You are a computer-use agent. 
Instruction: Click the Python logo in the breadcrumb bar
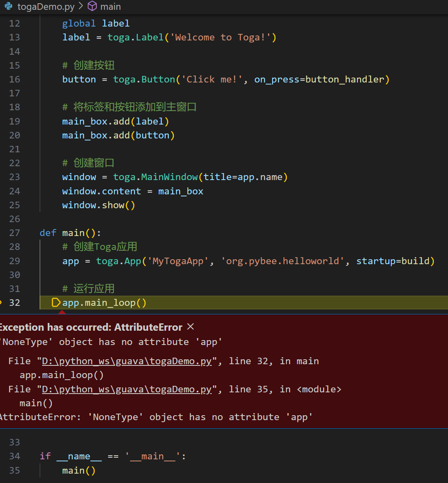point(9,6)
